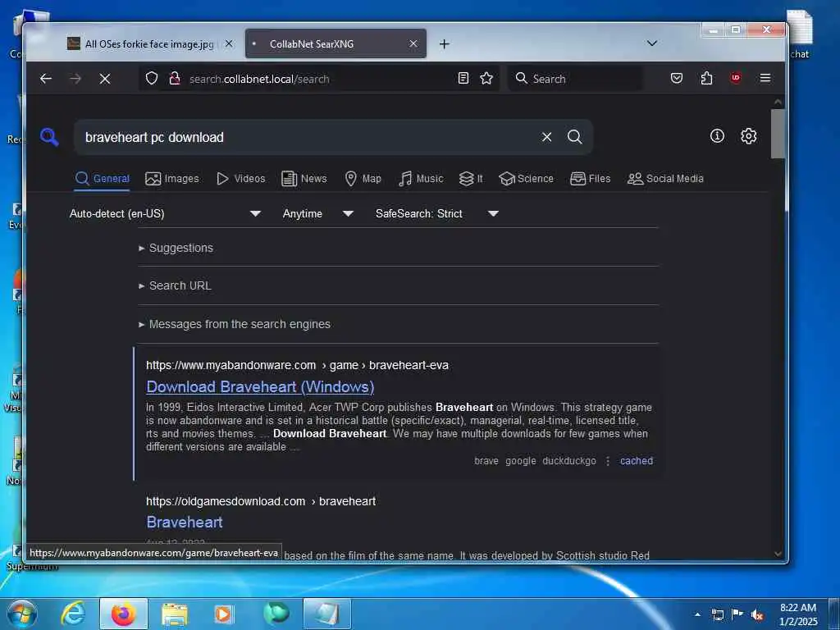
Task: Open the cached version link
Action: (x=637, y=461)
